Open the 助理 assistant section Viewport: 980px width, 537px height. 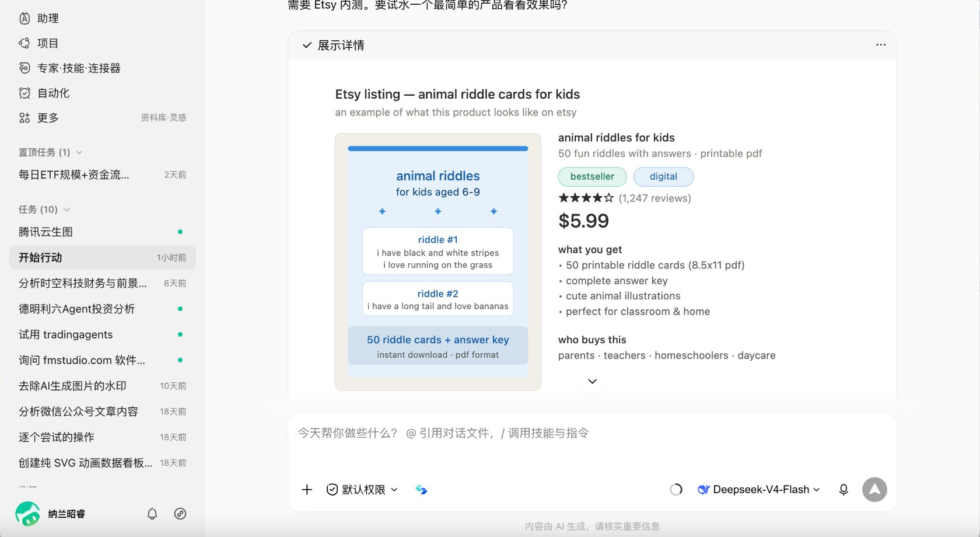39,19
